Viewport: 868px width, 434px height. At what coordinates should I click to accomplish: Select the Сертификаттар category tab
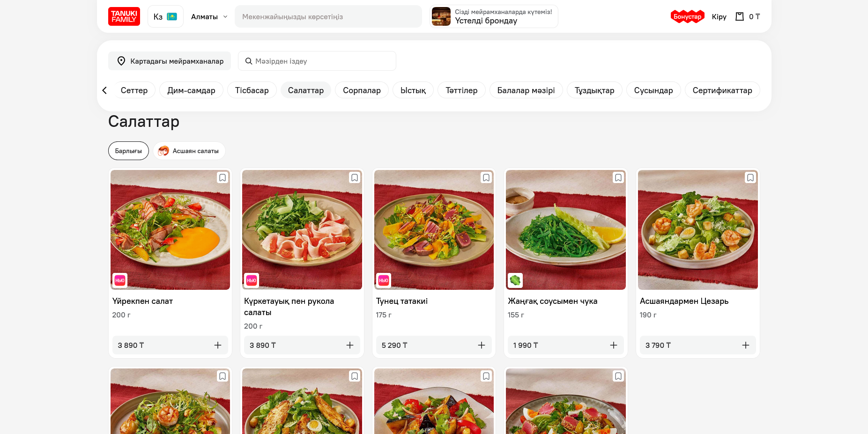pyautogui.click(x=722, y=90)
